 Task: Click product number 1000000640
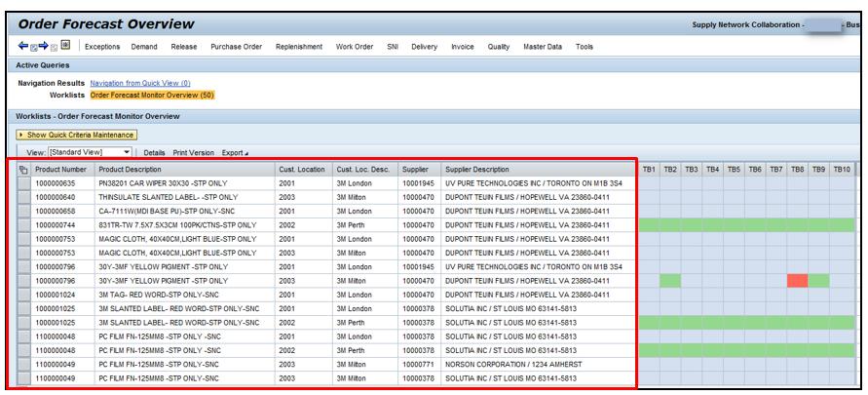tap(55, 197)
